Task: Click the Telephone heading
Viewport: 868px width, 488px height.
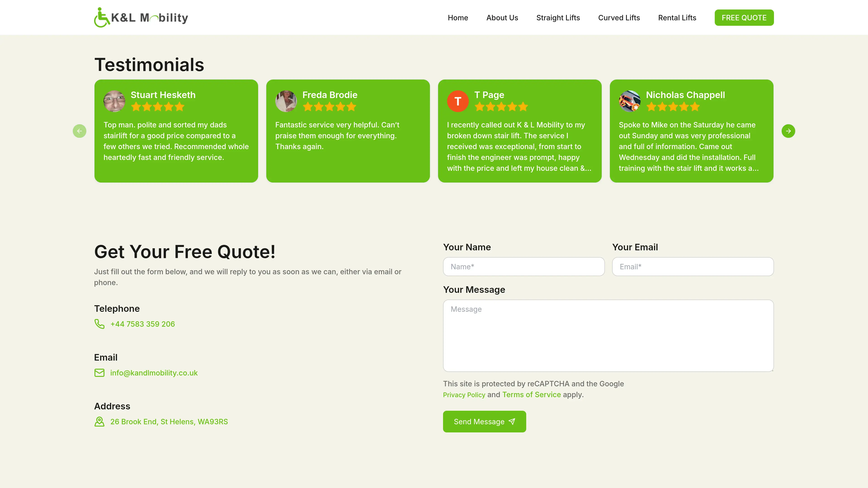Action: coord(117,308)
